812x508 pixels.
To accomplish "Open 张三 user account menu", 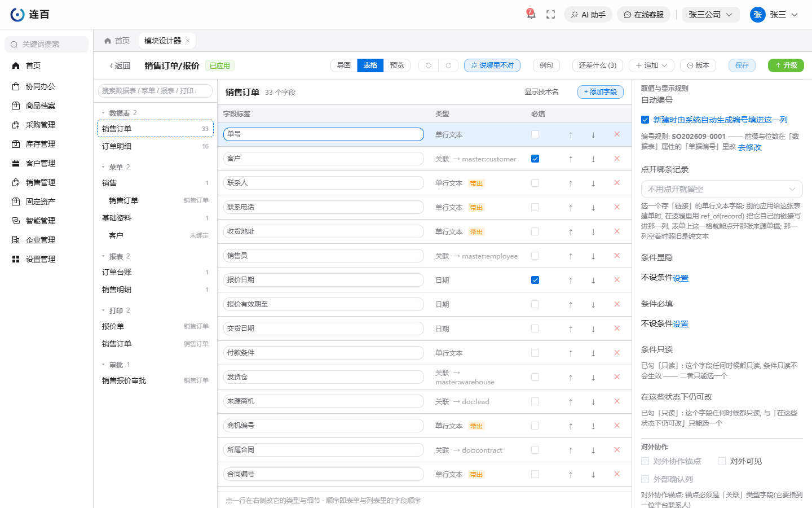I will tap(774, 15).
